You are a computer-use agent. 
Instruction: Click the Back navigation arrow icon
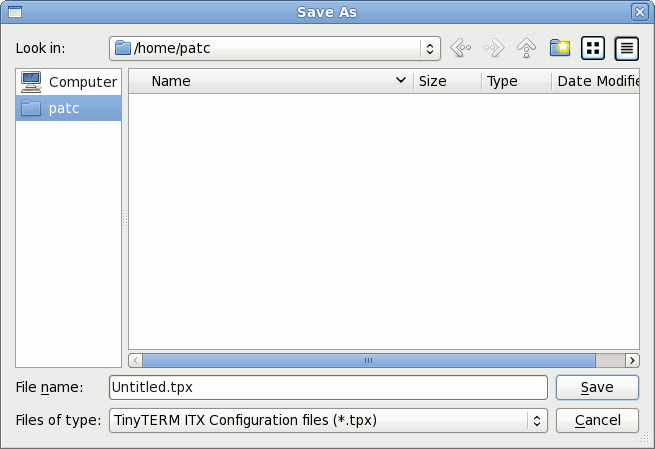pos(460,47)
